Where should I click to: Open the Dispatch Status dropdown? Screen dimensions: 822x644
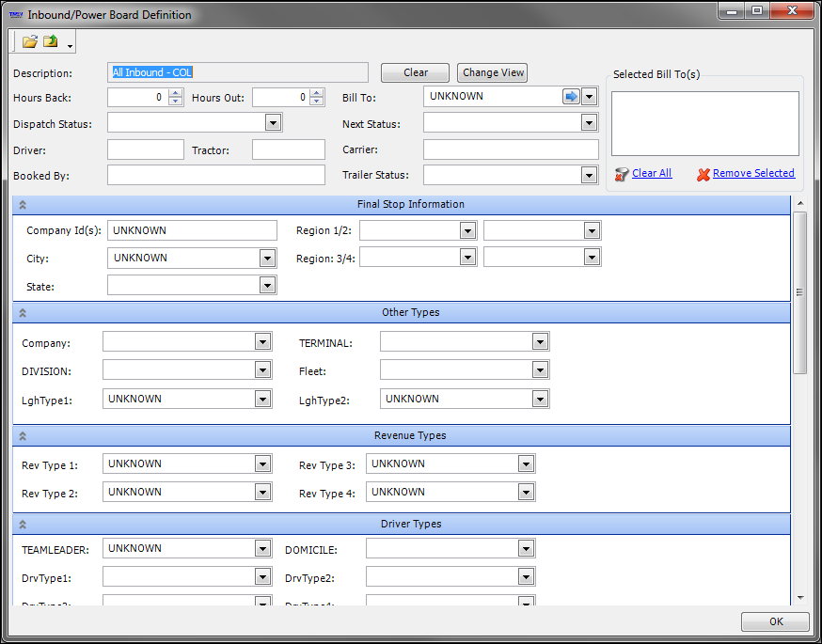(273, 122)
